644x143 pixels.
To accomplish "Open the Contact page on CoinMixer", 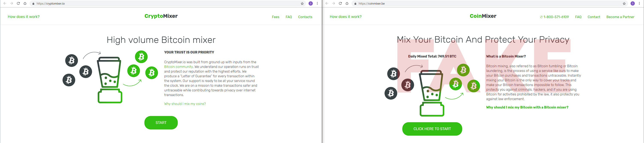I will click(x=594, y=17).
